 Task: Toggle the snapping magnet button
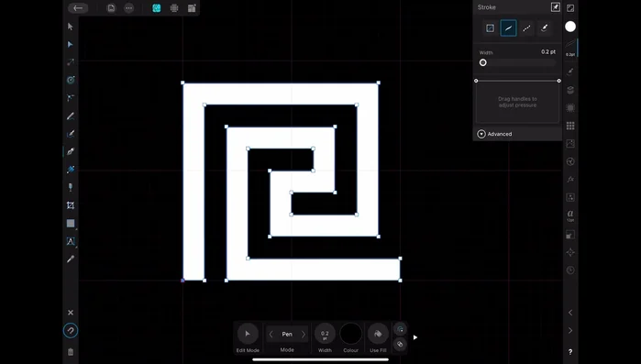pos(71,330)
